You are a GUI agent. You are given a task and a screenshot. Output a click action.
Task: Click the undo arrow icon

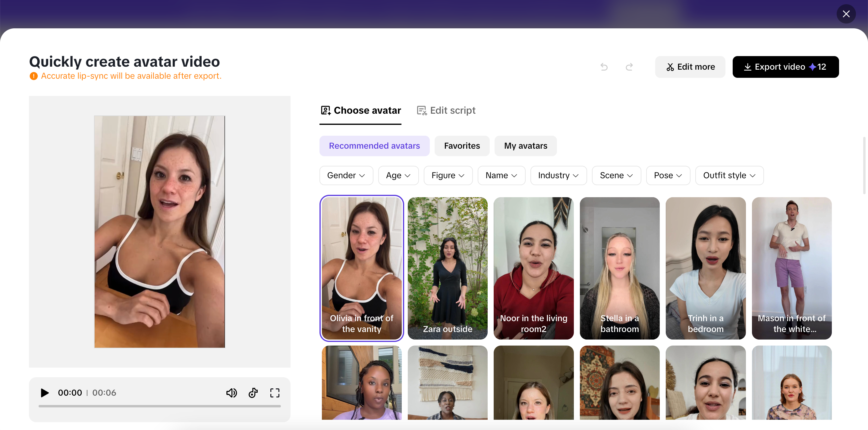604,67
